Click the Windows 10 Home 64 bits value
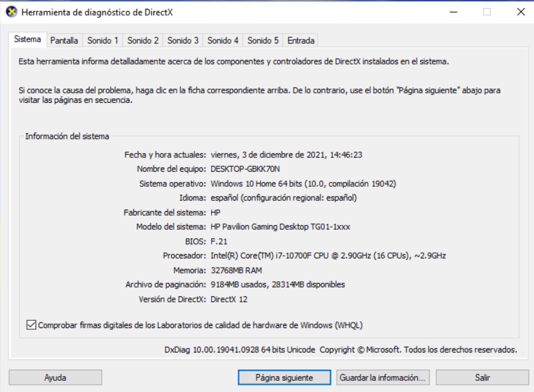The image size is (534, 392). pyautogui.click(x=303, y=184)
